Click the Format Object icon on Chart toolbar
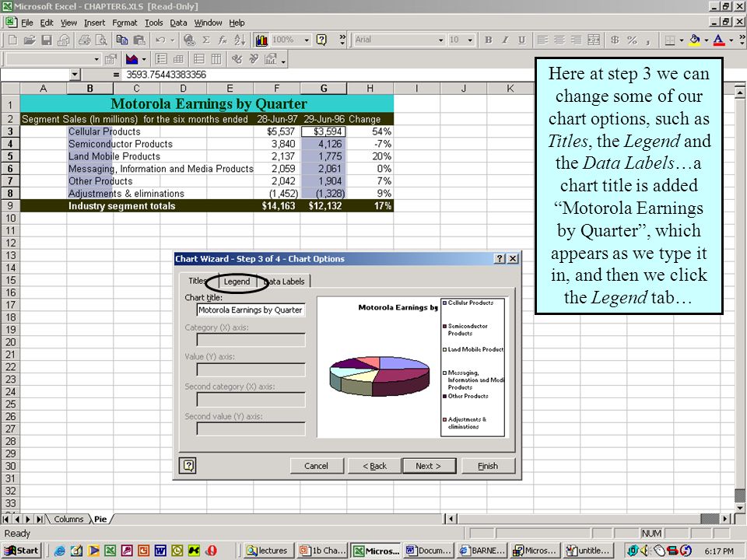Screen dimensions: 747x560 tap(110, 59)
